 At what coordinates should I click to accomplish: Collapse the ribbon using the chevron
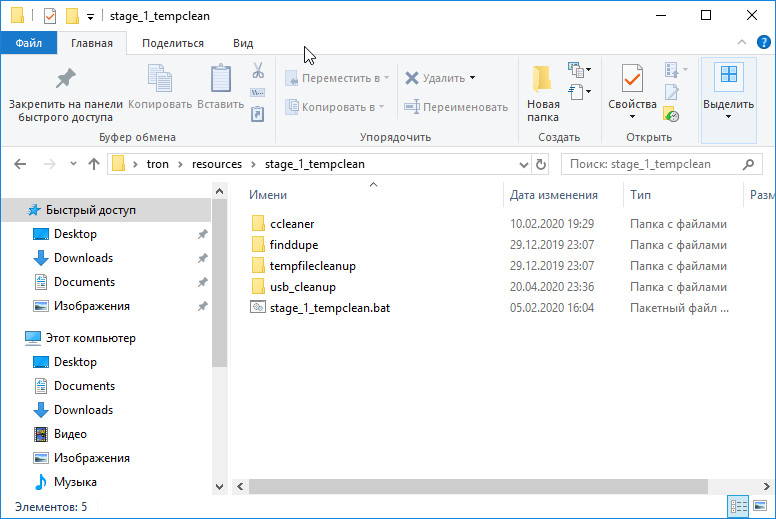click(741, 43)
